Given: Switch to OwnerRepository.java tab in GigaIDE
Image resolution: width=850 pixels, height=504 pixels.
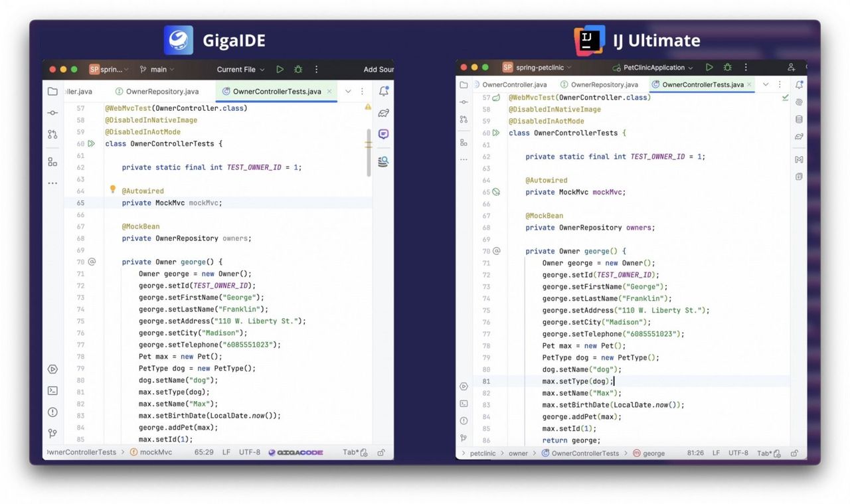Looking at the screenshot, I should click(157, 91).
